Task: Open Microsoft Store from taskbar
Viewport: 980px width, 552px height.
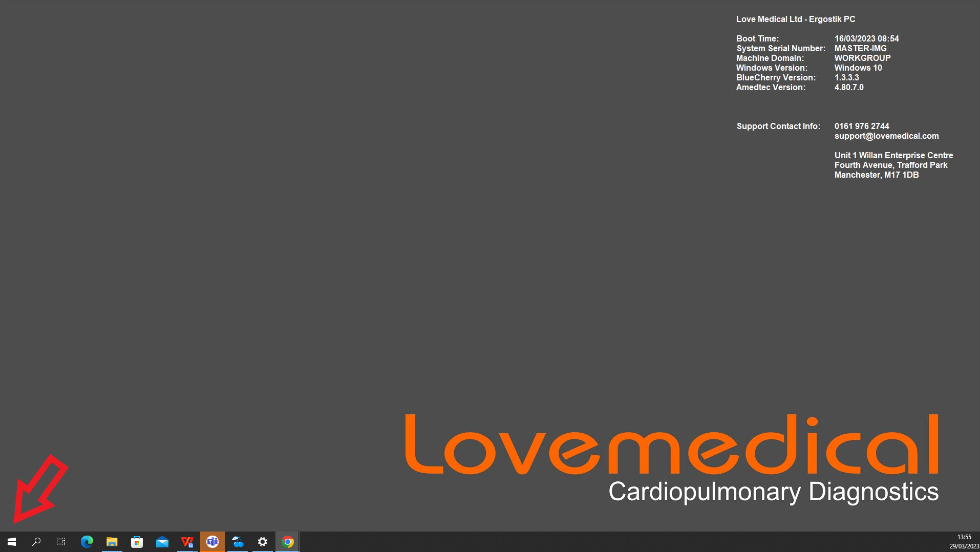Action: point(137,542)
